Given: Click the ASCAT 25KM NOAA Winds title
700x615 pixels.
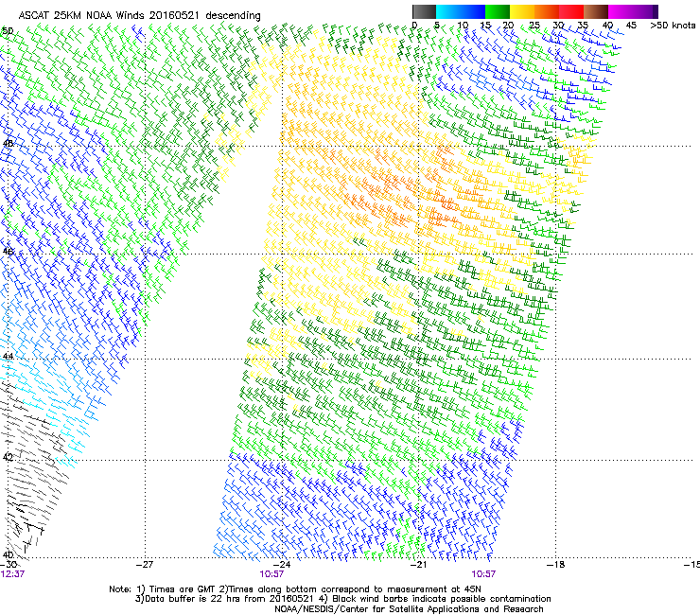Looking at the screenshot, I should (139, 15).
